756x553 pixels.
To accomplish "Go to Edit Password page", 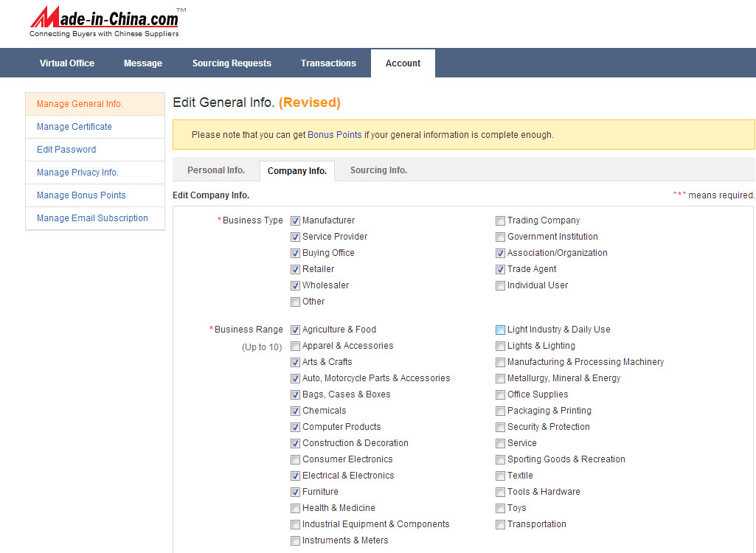I will pyautogui.click(x=66, y=150).
